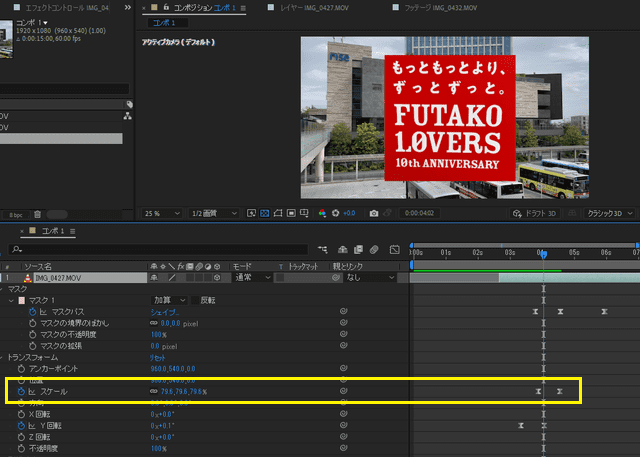
Task: Check the 反転 box for マスク 1
Action: coord(195,300)
